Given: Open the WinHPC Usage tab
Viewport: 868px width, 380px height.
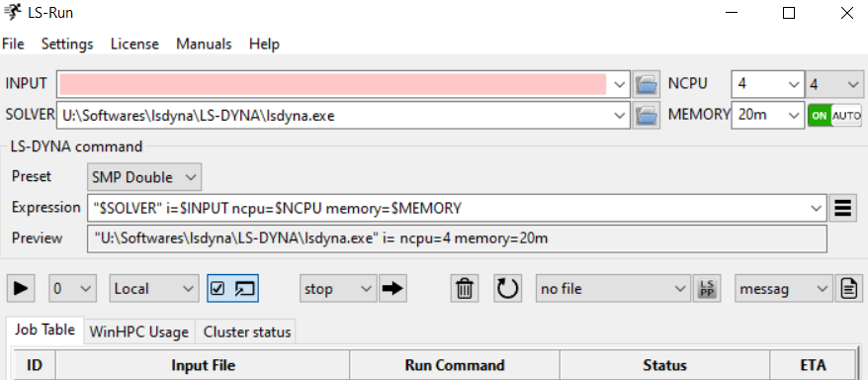Looking at the screenshot, I should tap(139, 332).
